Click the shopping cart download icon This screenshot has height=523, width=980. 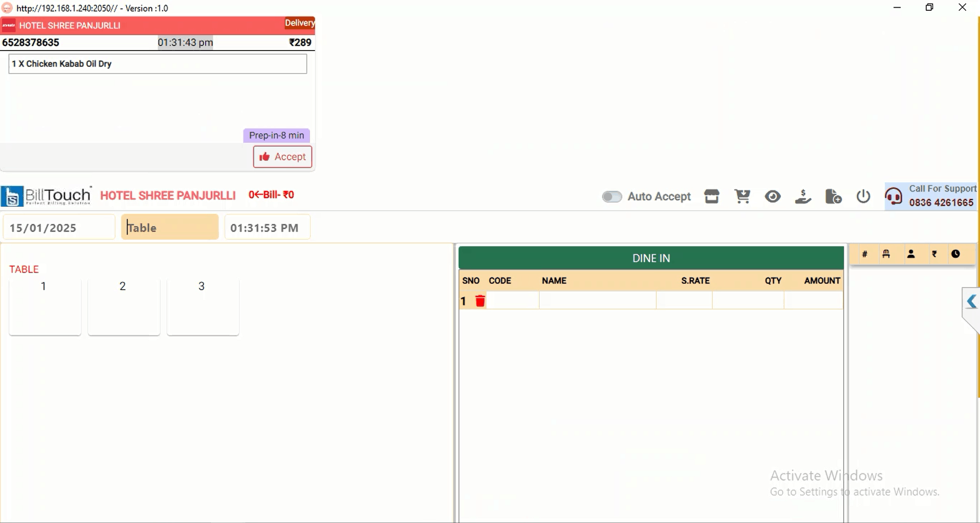[x=742, y=197]
